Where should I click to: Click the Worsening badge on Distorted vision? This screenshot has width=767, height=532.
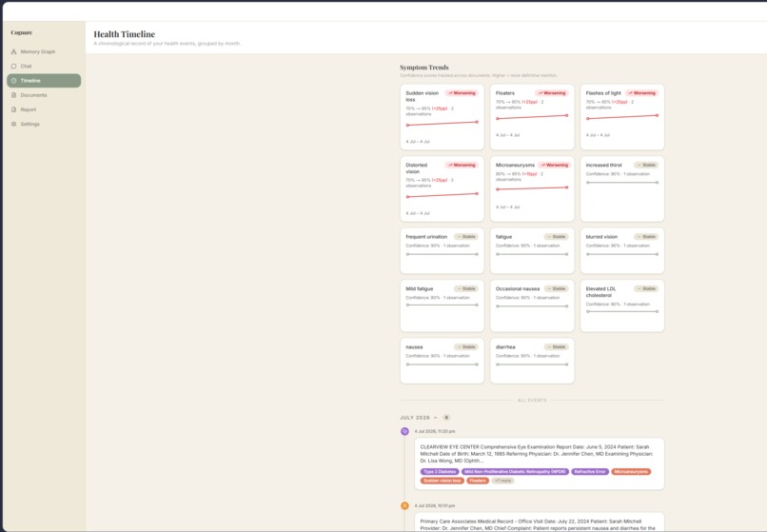click(x=462, y=165)
